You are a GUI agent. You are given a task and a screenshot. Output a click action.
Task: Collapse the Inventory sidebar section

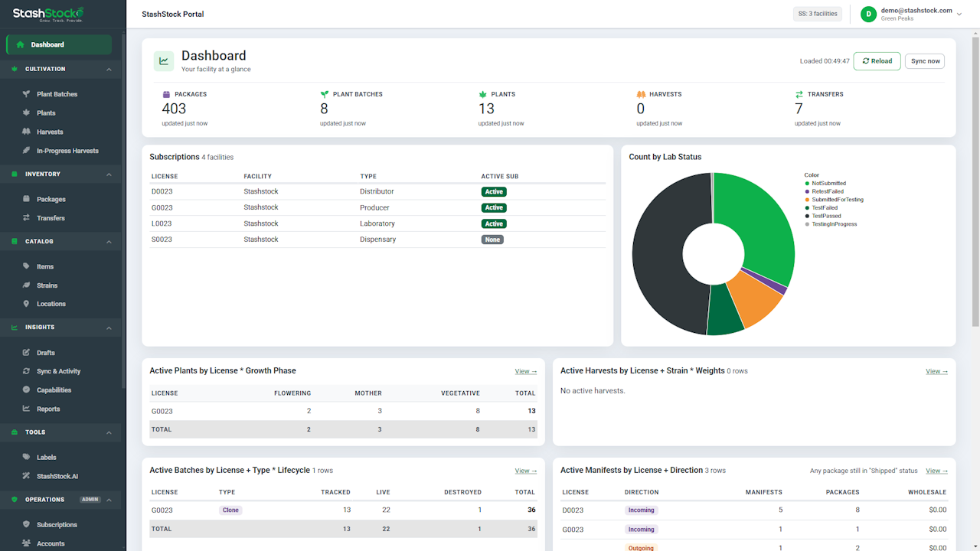pyautogui.click(x=109, y=174)
